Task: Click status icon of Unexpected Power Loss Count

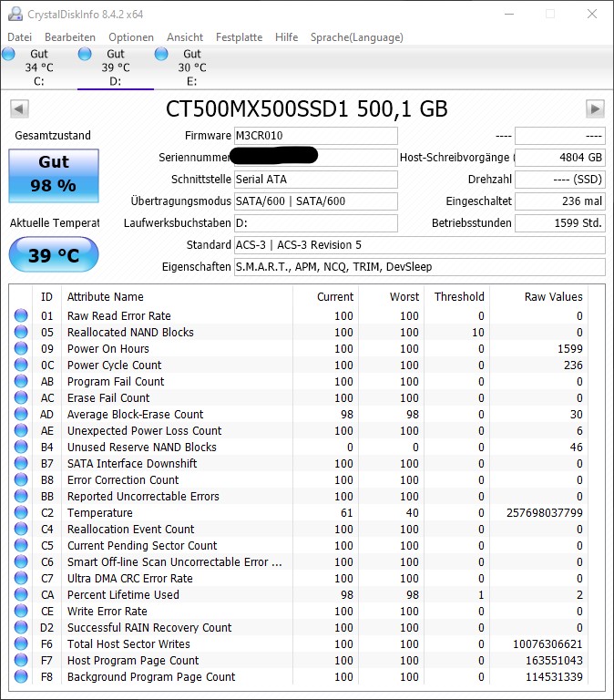Action: tap(21, 430)
